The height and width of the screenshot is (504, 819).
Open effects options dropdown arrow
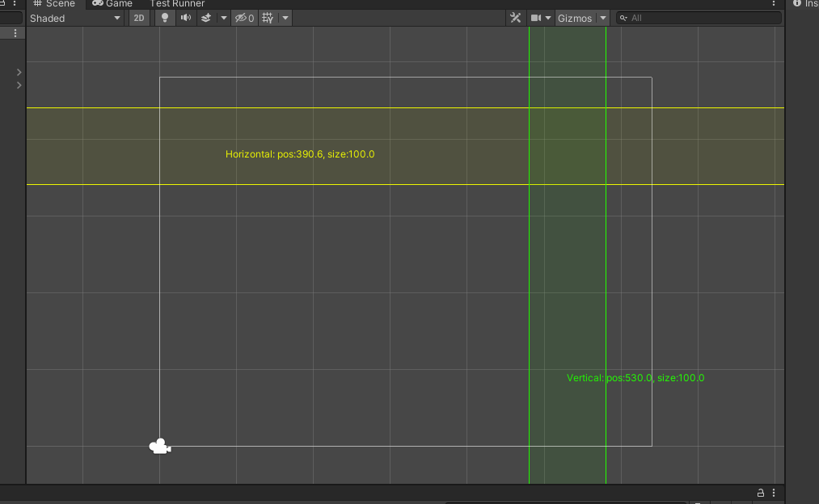click(x=224, y=18)
